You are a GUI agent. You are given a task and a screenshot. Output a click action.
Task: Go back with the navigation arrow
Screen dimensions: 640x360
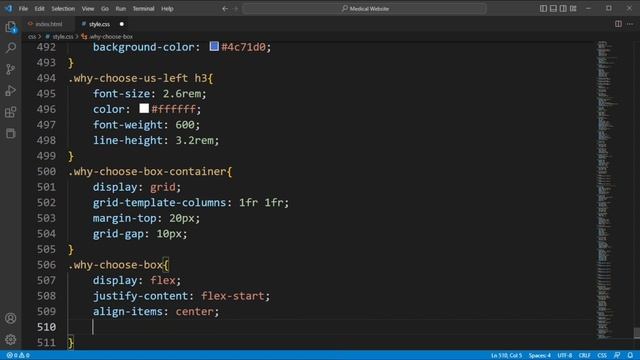click(224, 9)
